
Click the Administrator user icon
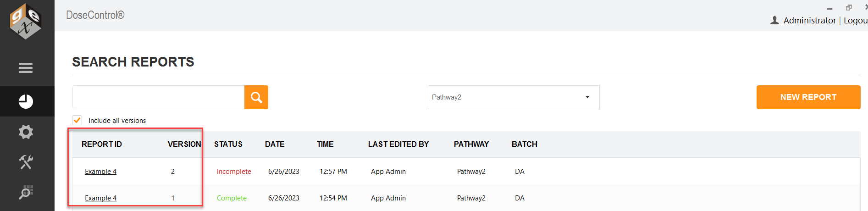pos(774,20)
